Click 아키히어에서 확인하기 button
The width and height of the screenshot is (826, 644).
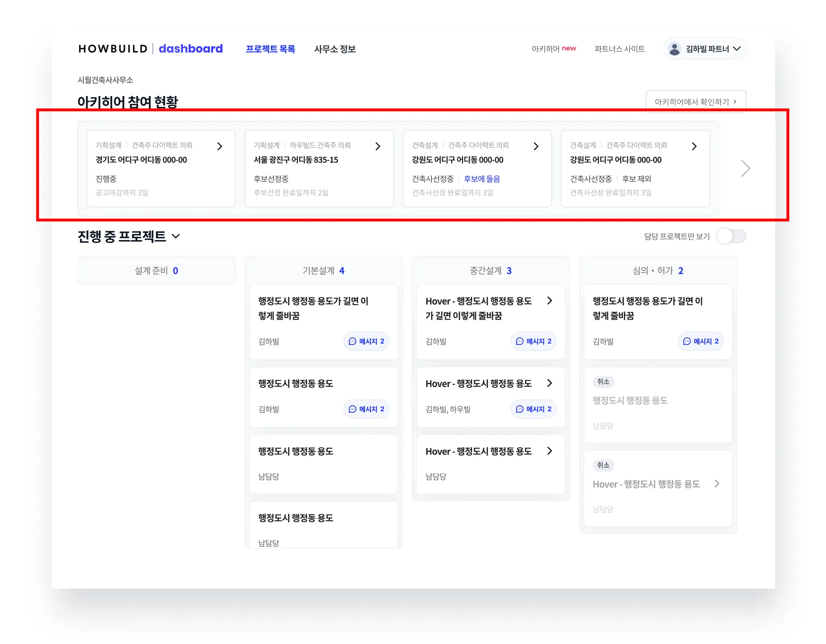point(695,102)
